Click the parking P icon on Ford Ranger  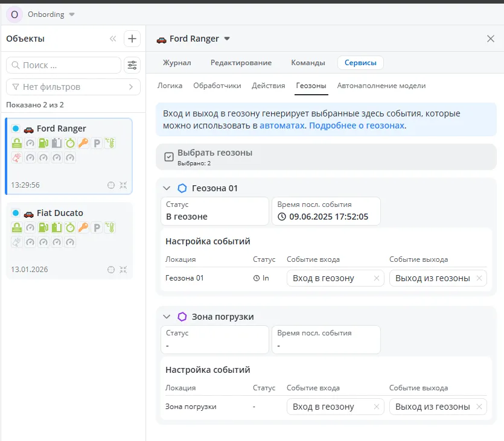(x=96, y=144)
